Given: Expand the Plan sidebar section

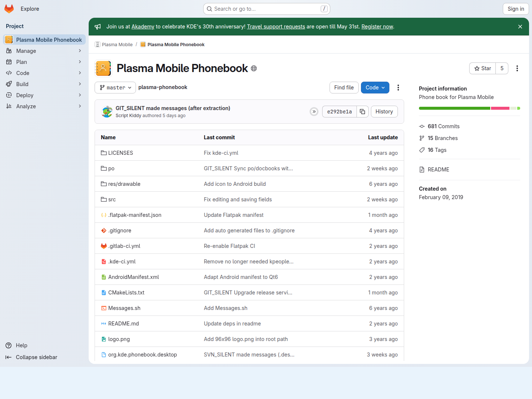Looking at the screenshot, I should 44,62.
